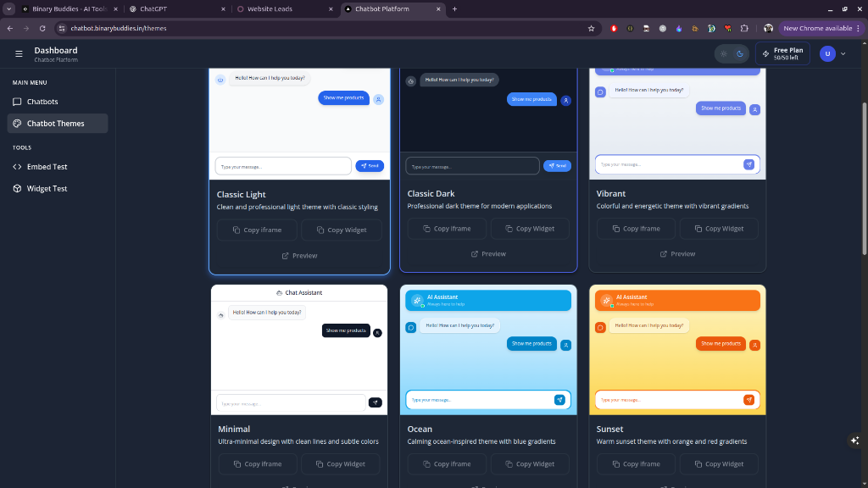
Task: Copy Widget for the Sunset theme
Action: (x=719, y=463)
